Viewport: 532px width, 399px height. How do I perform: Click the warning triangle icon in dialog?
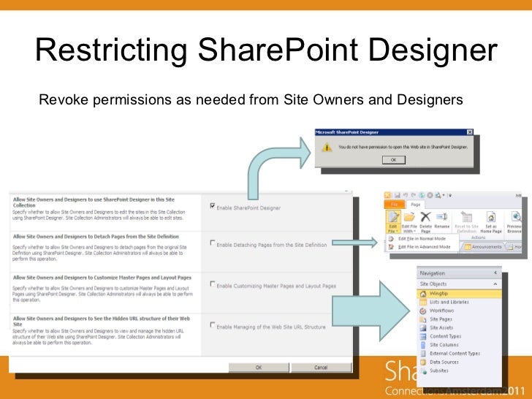(327, 148)
